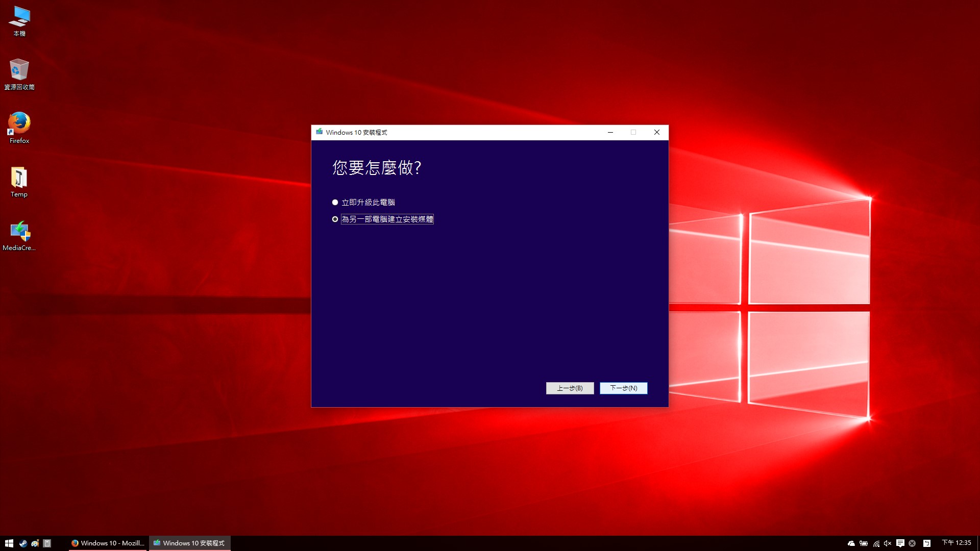980x551 pixels.
Task: Close the Windows 10 安裝程式 window
Action: click(x=657, y=132)
